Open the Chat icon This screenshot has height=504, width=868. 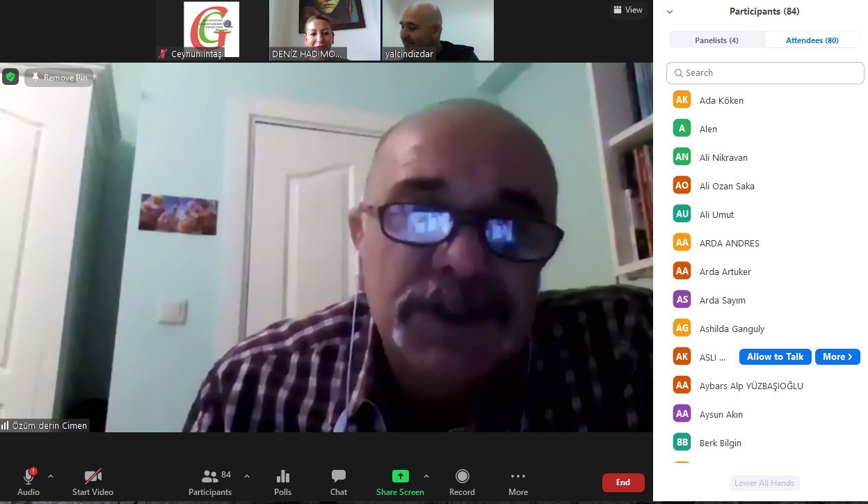click(339, 477)
